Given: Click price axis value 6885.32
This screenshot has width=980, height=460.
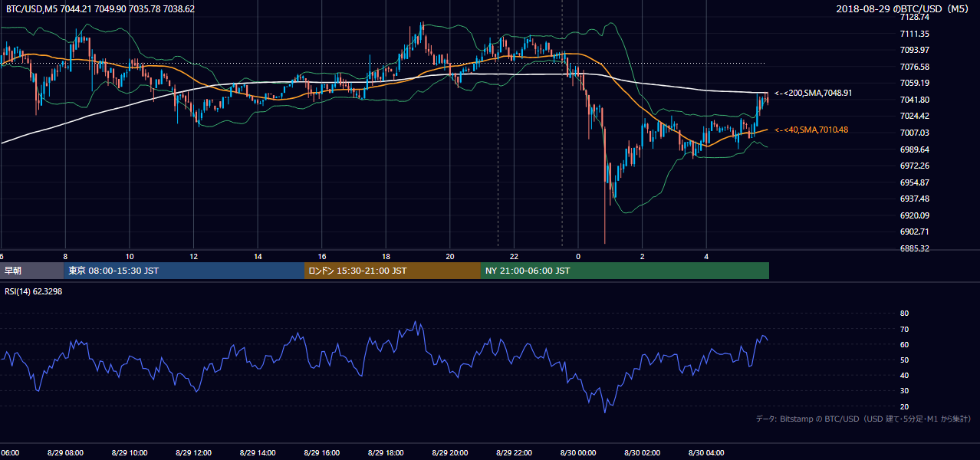Looking at the screenshot, I should click(x=915, y=248).
